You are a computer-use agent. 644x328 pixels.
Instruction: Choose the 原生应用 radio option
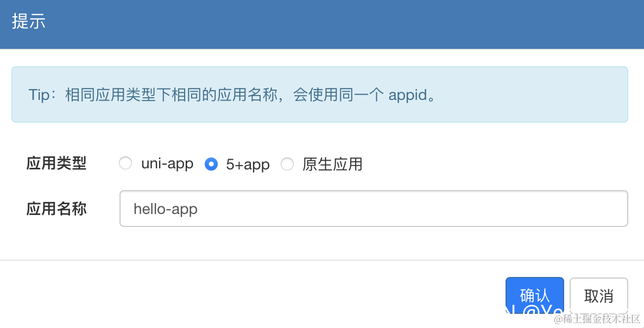pos(287,164)
